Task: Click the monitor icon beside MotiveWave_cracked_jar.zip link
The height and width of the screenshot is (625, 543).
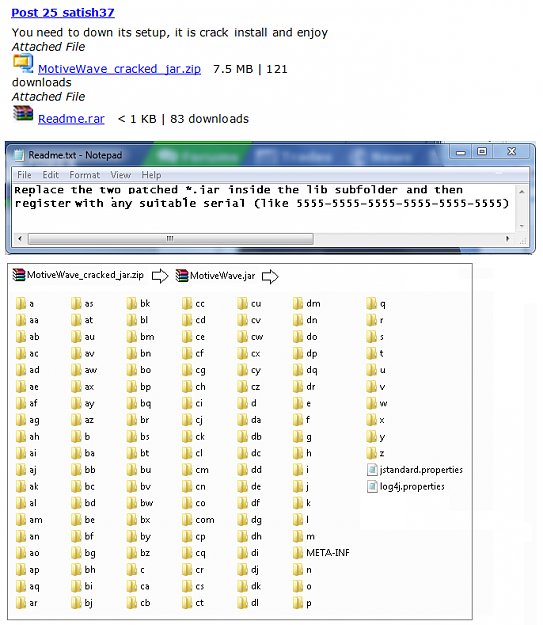Action: pyautogui.click(x=23, y=64)
